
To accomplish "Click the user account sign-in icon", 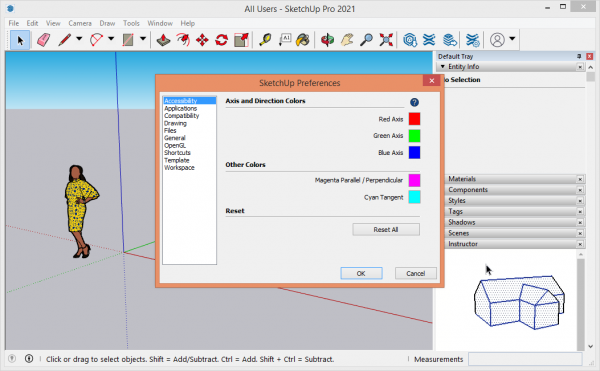I will (497, 40).
